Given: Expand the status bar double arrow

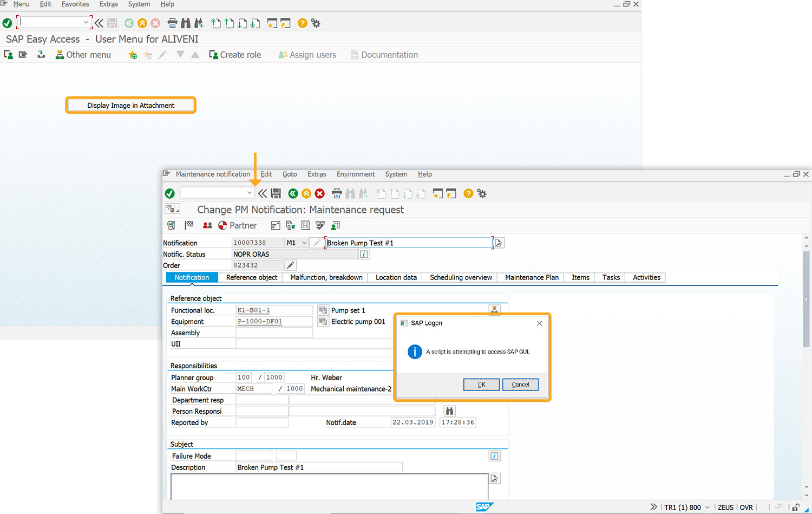Looking at the screenshot, I should [x=653, y=507].
